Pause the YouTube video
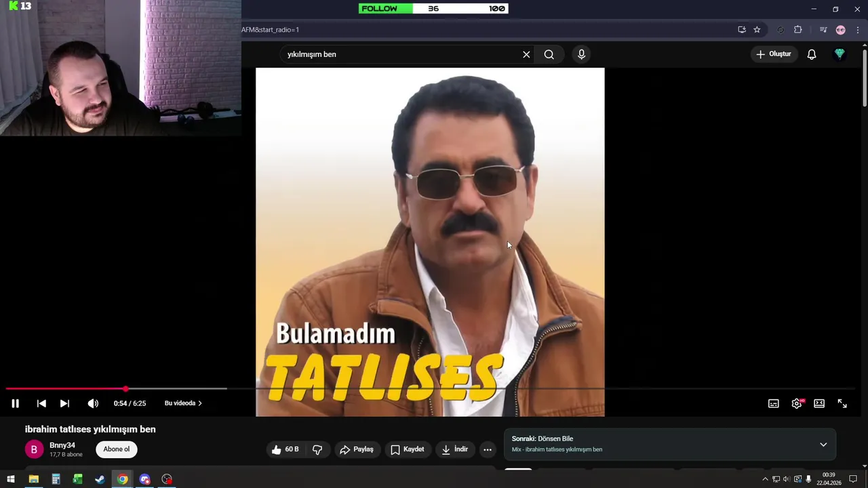Viewport: 868px width, 488px height. click(x=15, y=403)
